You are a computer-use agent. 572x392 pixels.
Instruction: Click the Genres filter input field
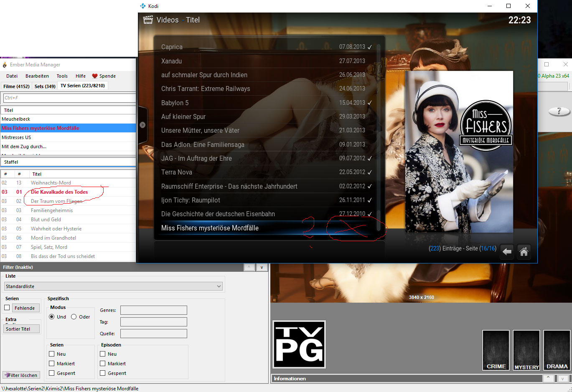153,310
